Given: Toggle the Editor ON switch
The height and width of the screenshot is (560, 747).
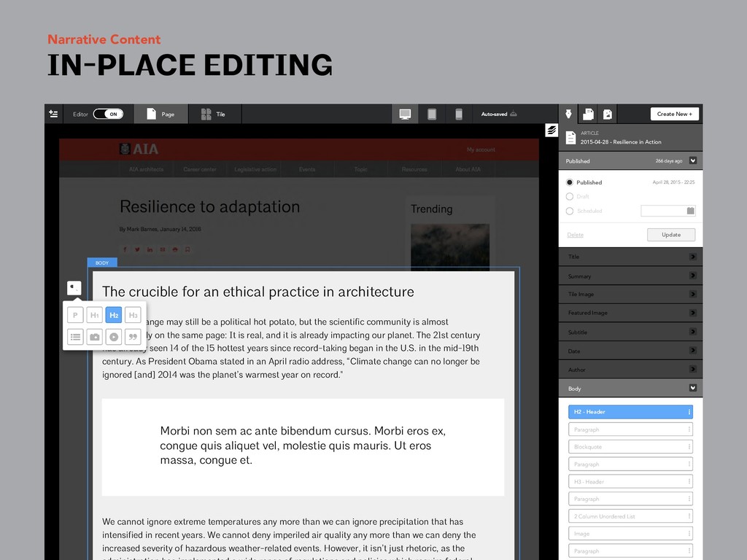Looking at the screenshot, I should point(108,114).
